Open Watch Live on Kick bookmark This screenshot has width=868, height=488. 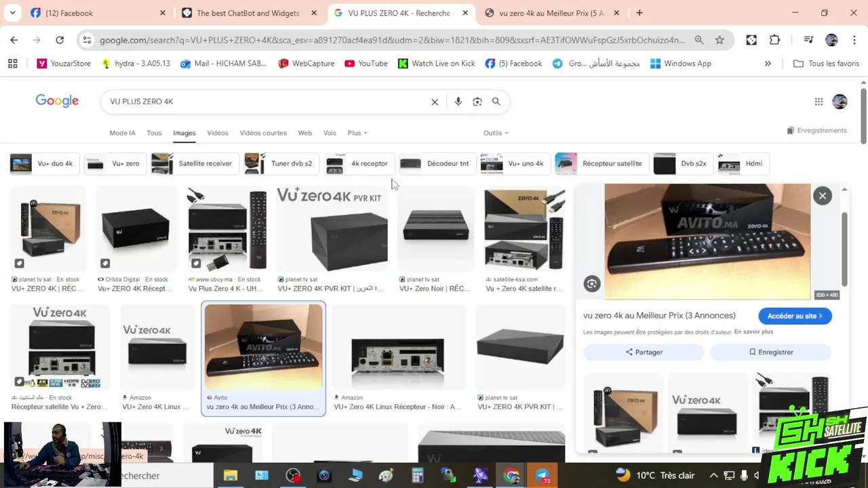436,63
